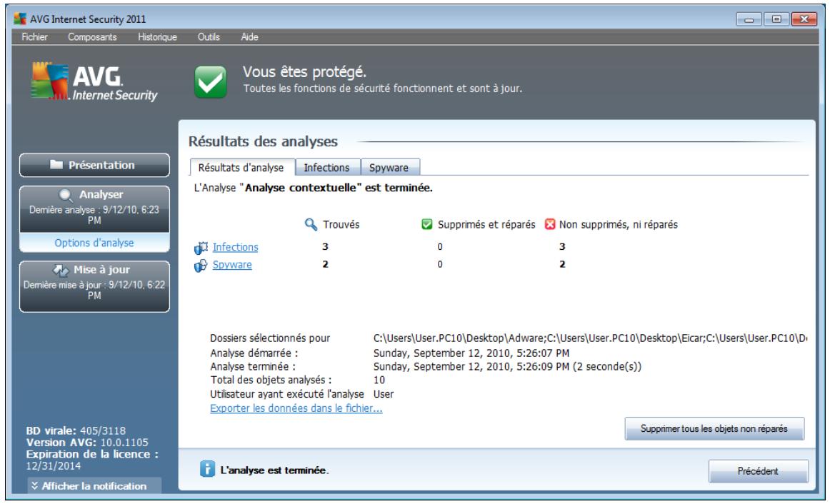830x504 pixels.
Task: Click the green protected checkmark icon
Action: [x=210, y=82]
